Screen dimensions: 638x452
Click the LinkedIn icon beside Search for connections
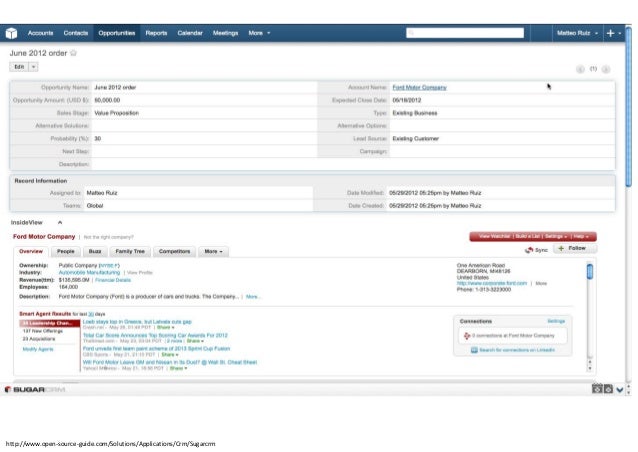tap(474, 350)
